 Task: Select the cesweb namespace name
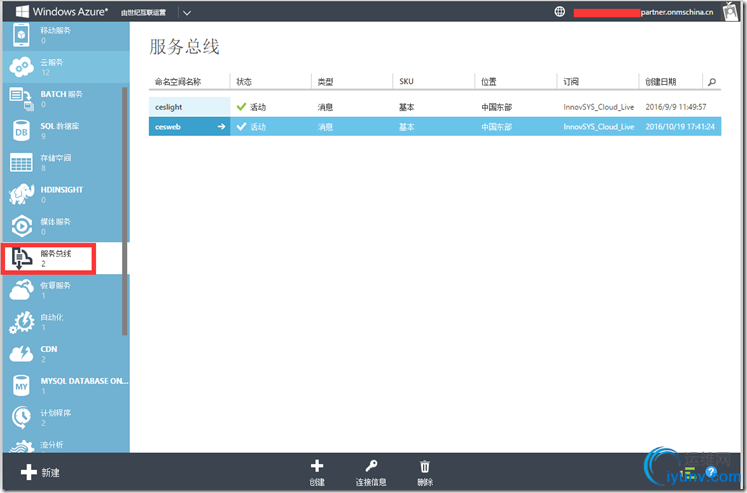(x=168, y=127)
